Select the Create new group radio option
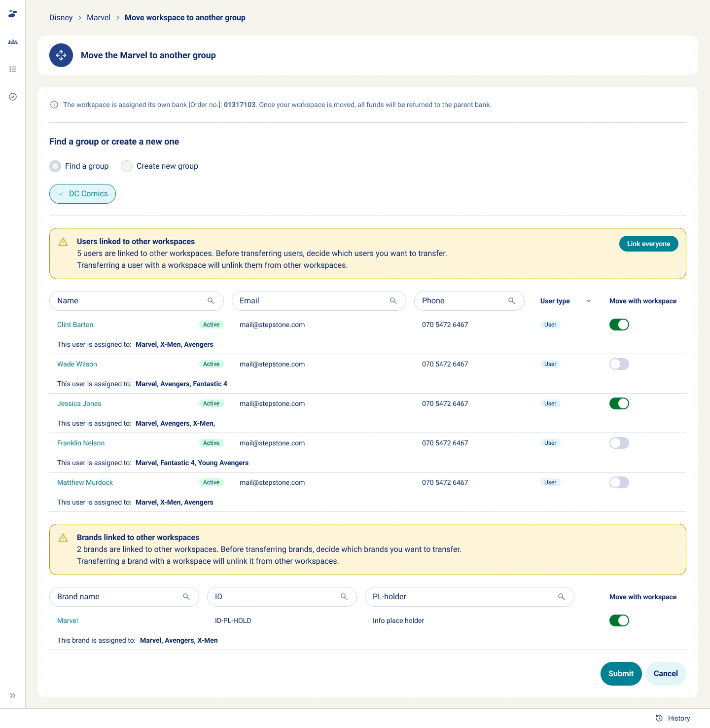Screen dimensions: 710x728 click(127, 166)
